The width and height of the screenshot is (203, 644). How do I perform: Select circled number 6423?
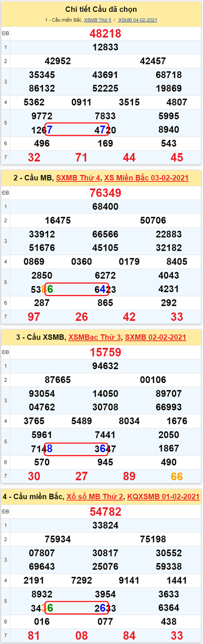point(105,289)
